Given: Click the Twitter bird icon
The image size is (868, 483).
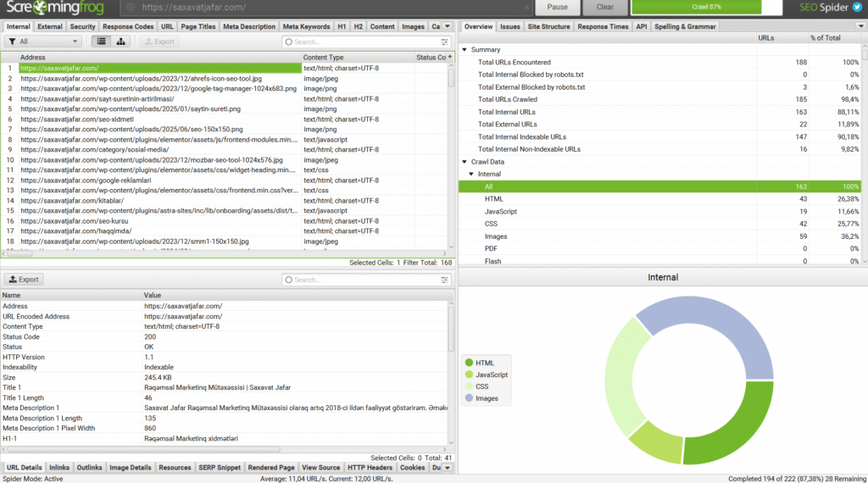Looking at the screenshot, I should point(859,8).
